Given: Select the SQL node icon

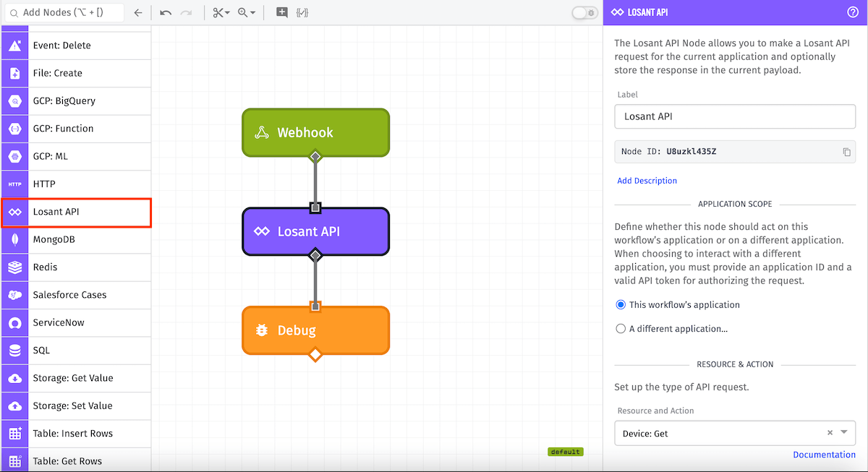Looking at the screenshot, I should click(14, 351).
